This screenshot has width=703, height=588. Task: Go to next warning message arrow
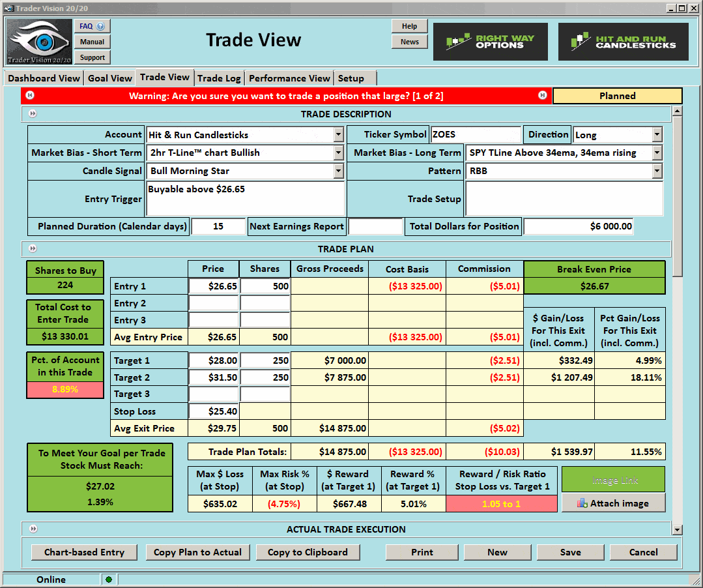point(543,95)
